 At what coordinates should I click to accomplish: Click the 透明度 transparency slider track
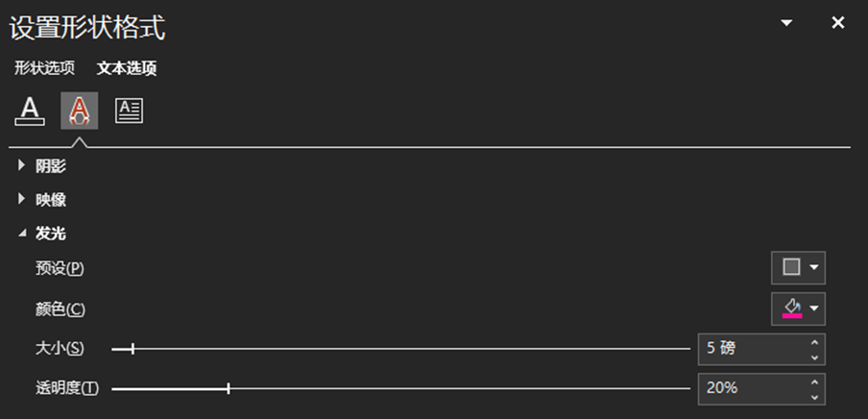(x=403, y=388)
